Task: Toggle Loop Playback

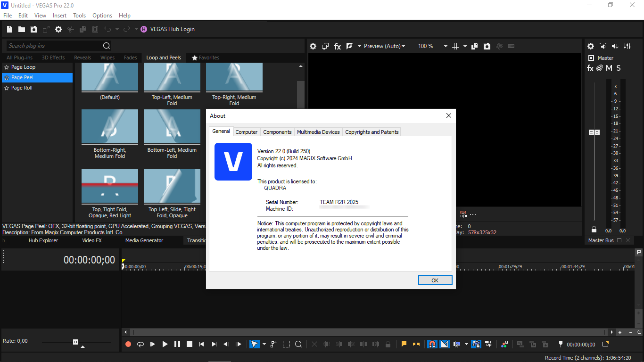Action: pyautogui.click(x=140, y=345)
